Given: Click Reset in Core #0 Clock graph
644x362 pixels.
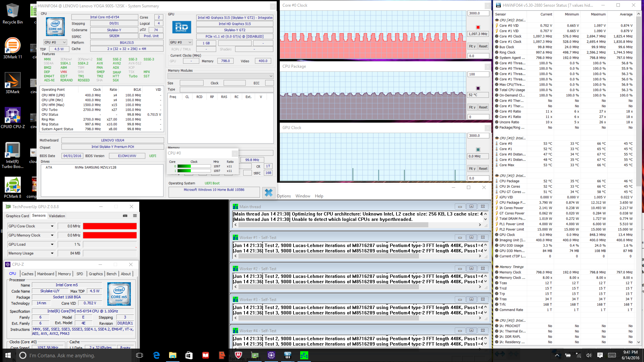Looking at the screenshot, I should coord(483,46).
